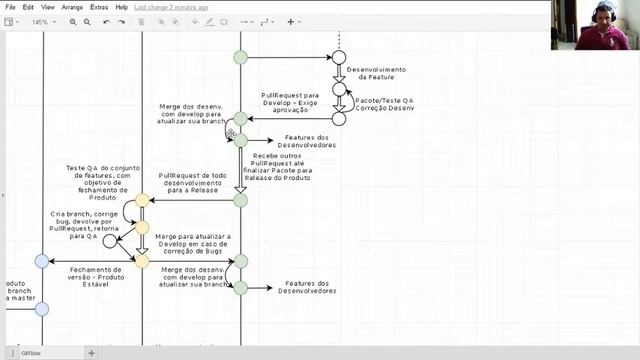Select white circle above 'Desenvolvimento da Feature'

click(x=339, y=57)
